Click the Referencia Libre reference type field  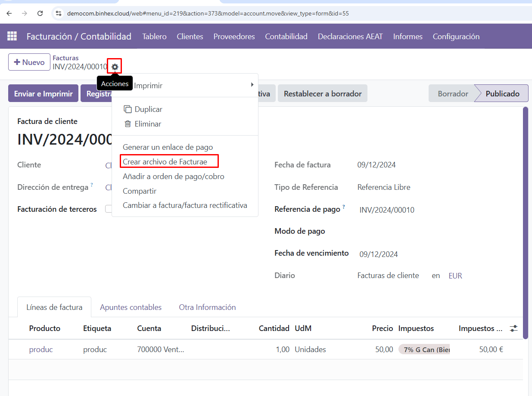(x=384, y=187)
